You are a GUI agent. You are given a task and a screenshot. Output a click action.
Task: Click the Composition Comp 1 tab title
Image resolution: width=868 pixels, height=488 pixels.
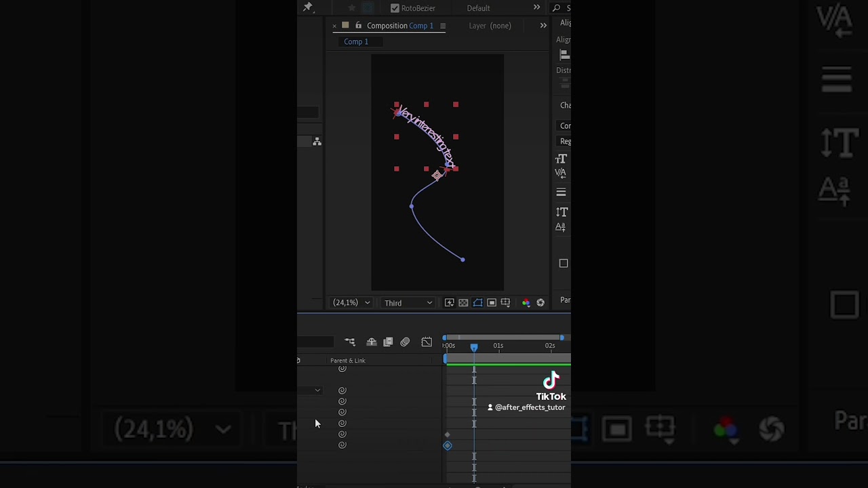400,26
